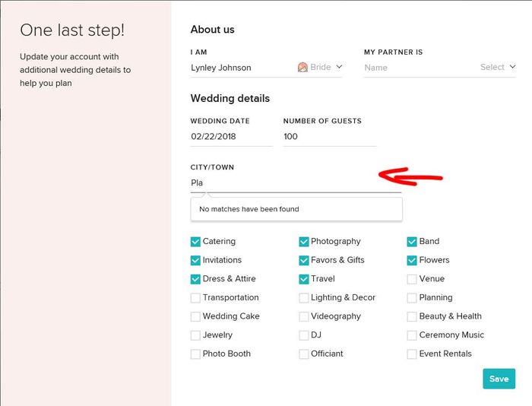532x406 pixels.
Task: Click the Wedding Date field
Action: coord(231,137)
